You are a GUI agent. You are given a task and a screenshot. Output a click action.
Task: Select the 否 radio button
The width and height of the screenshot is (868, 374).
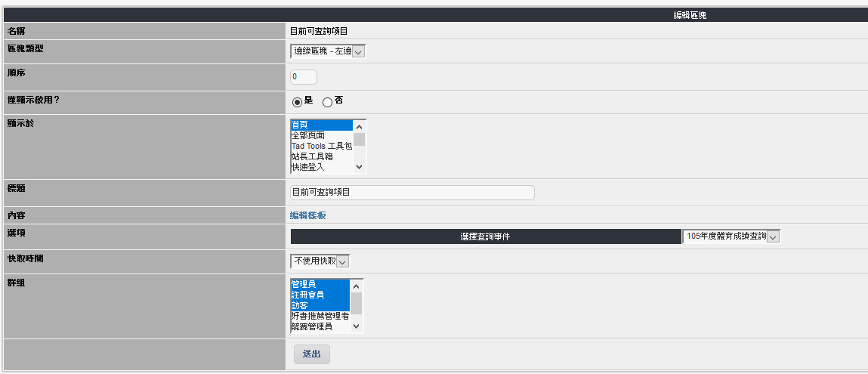[x=327, y=102]
